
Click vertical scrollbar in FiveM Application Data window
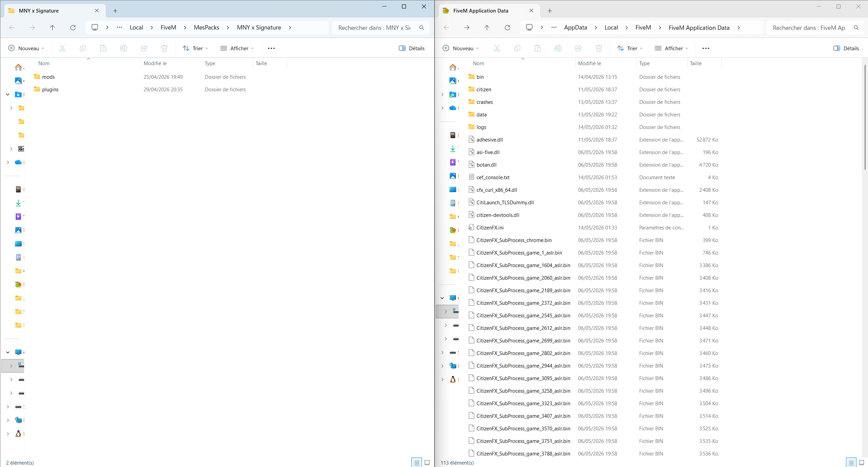(x=865, y=117)
